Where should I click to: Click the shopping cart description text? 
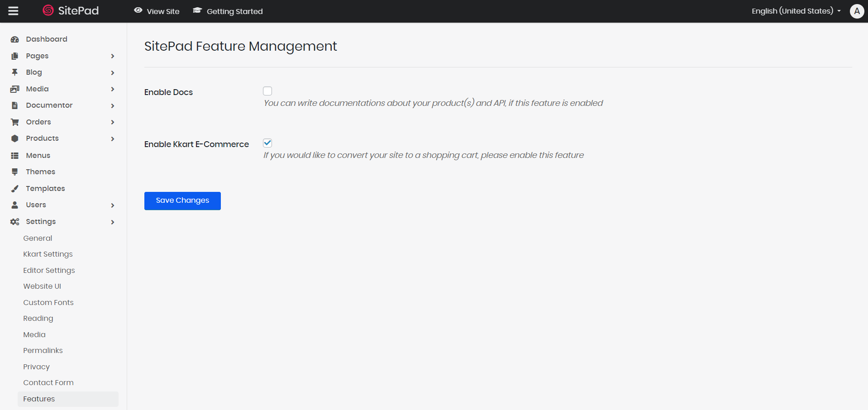coord(424,155)
